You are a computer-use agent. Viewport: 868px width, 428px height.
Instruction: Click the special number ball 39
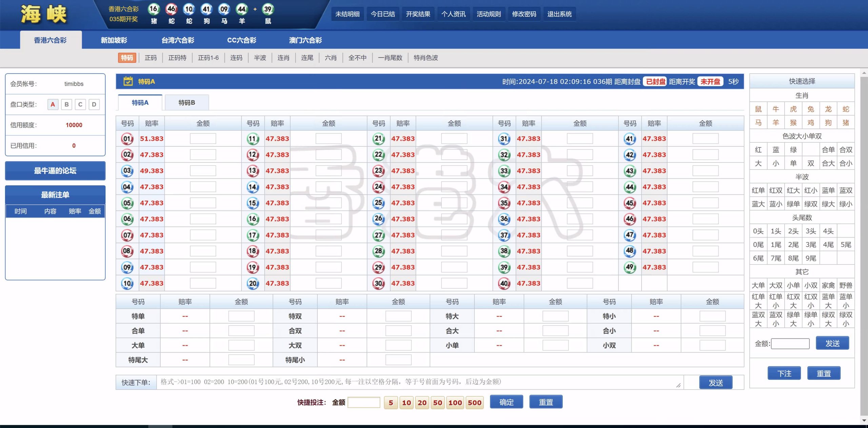coord(268,9)
